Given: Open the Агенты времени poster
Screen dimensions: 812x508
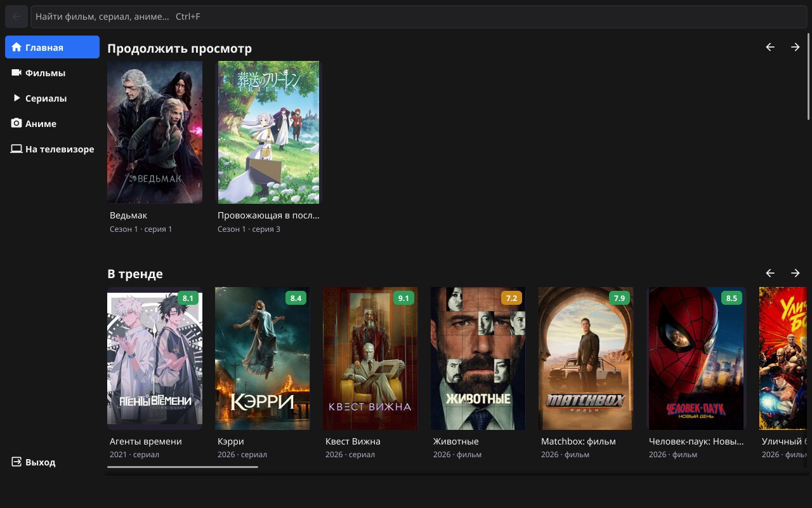Looking at the screenshot, I should [155, 358].
